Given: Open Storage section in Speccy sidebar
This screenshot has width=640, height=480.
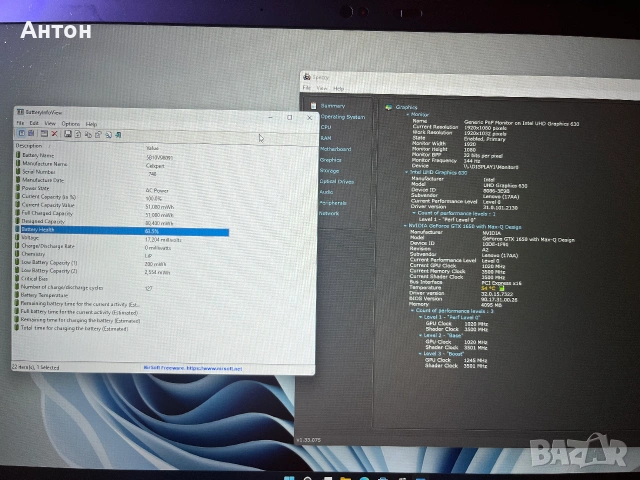Looking at the screenshot, I should (x=329, y=171).
